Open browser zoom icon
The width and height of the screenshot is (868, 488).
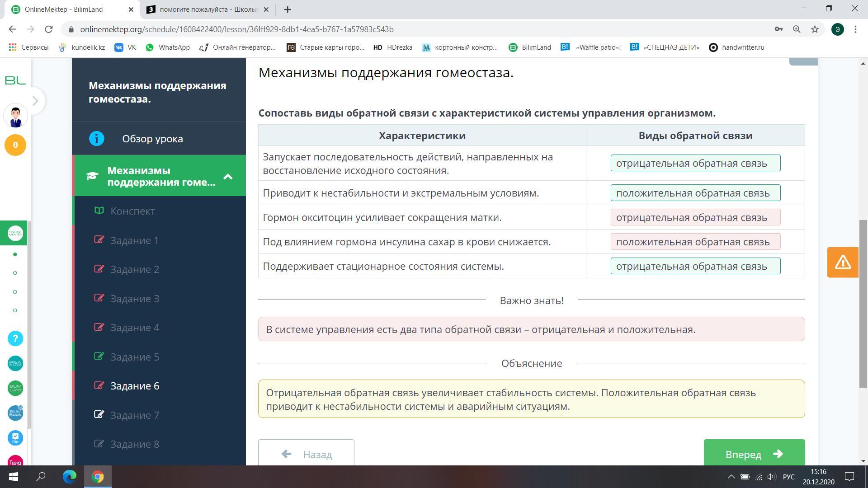797,29
